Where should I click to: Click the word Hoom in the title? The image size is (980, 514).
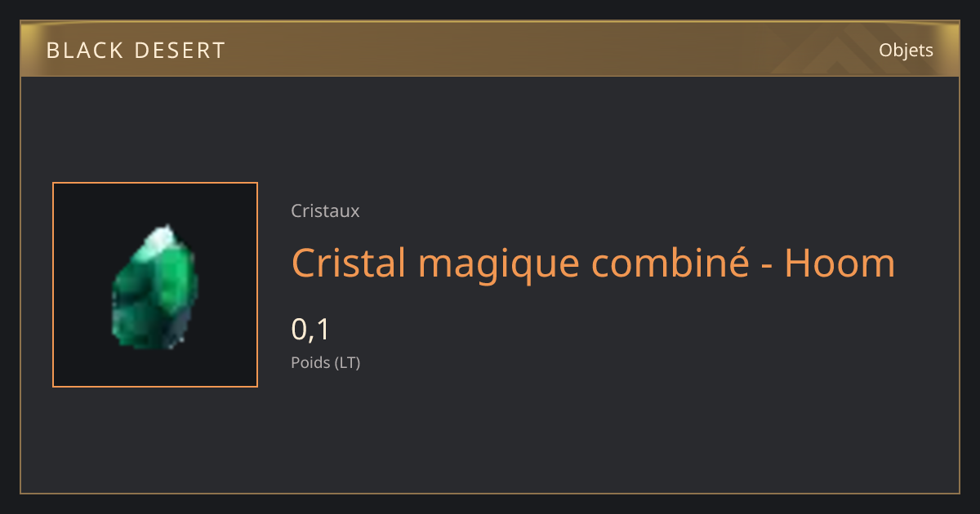pos(840,264)
